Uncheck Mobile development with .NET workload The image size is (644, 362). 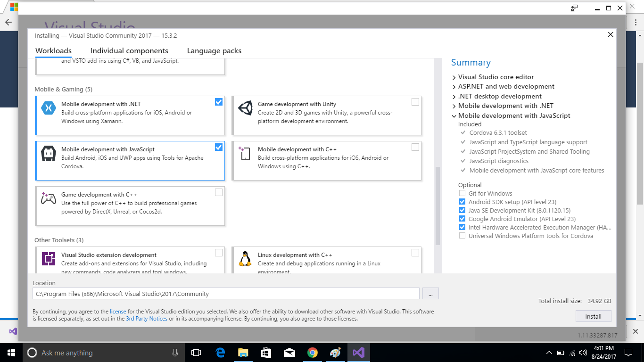pos(219,102)
